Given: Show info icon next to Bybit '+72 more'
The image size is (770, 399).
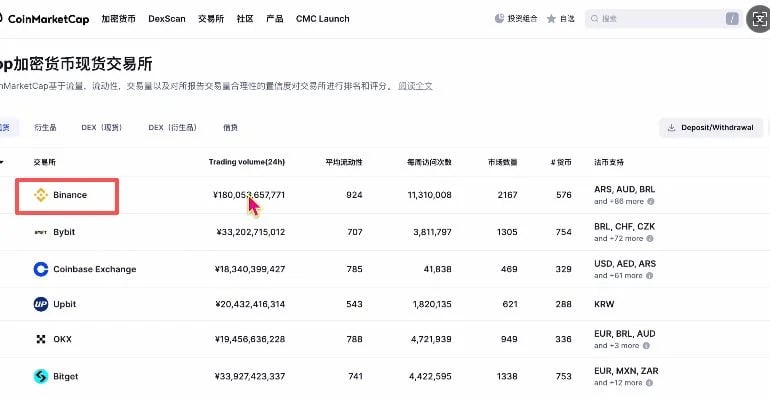Looking at the screenshot, I should [650, 239].
